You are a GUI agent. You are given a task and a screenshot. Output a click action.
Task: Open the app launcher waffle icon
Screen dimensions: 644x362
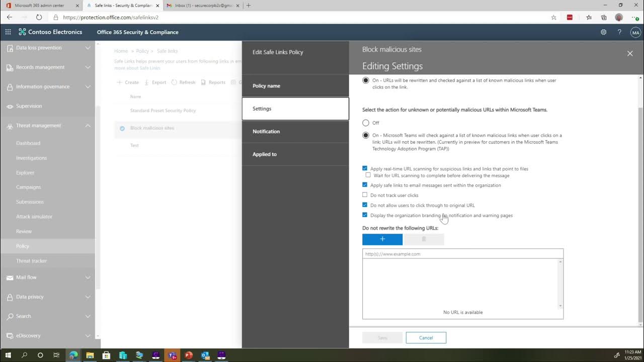[x=8, y=32]
